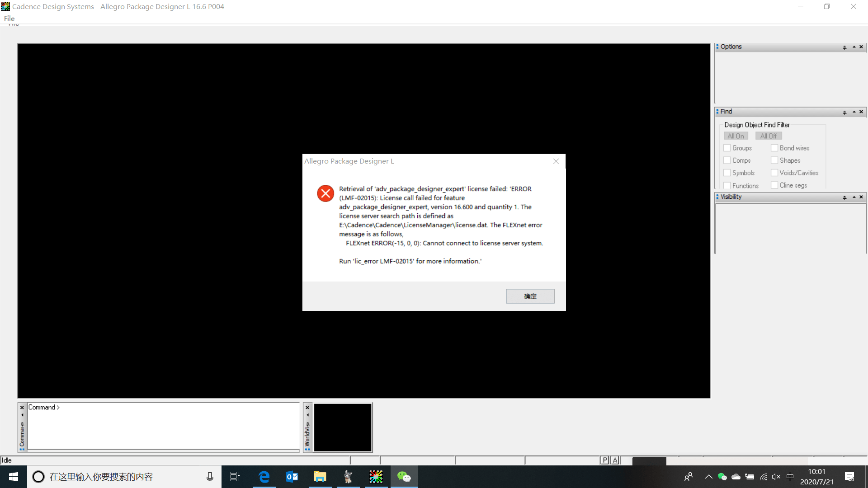Click the Command pane pin icon

click(22, 424)
